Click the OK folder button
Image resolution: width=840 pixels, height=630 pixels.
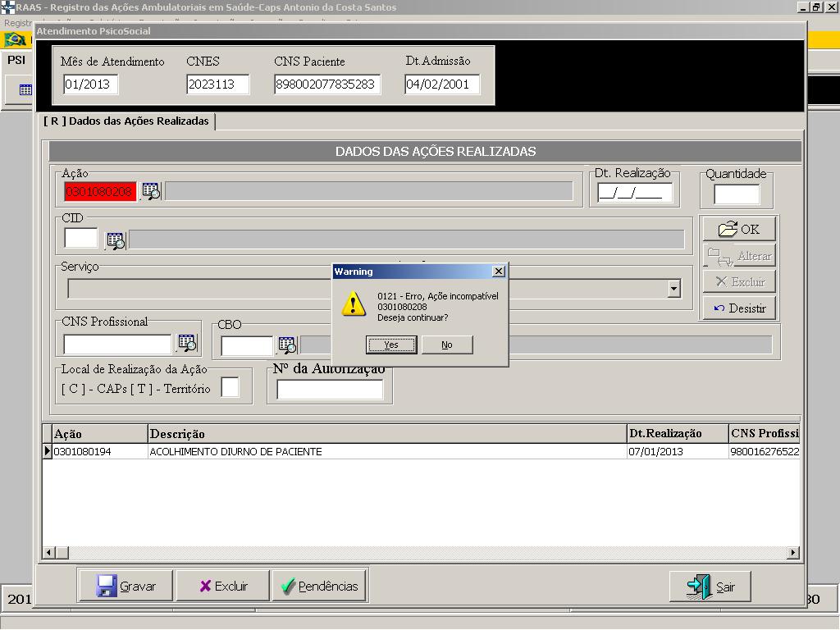[x=738, y=230]
